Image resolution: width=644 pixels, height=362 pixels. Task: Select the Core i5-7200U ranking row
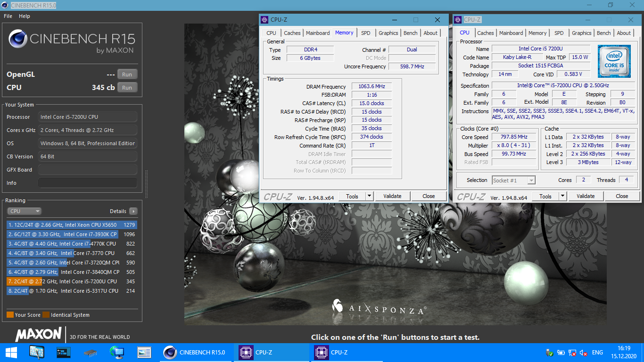[x=72, y=281]
